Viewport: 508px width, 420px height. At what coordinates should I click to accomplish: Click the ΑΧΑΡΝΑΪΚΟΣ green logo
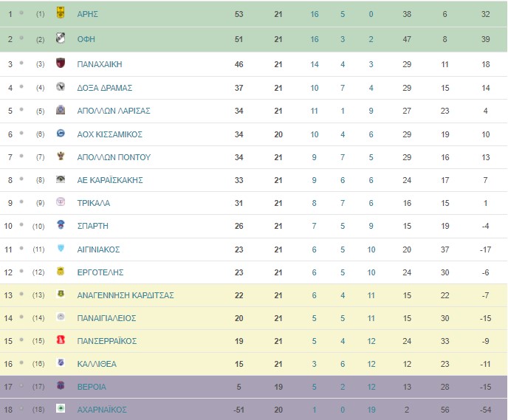click(x=61, y=408)
